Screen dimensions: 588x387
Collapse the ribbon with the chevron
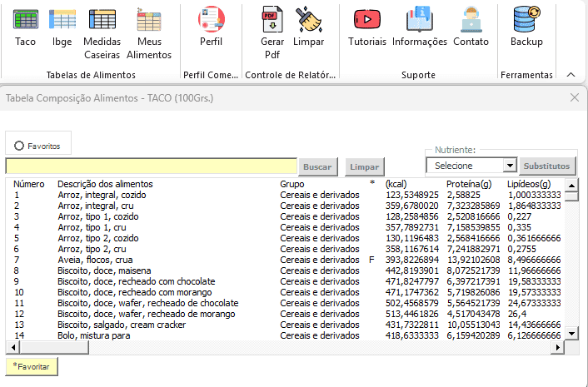click(x=571, y=75)
